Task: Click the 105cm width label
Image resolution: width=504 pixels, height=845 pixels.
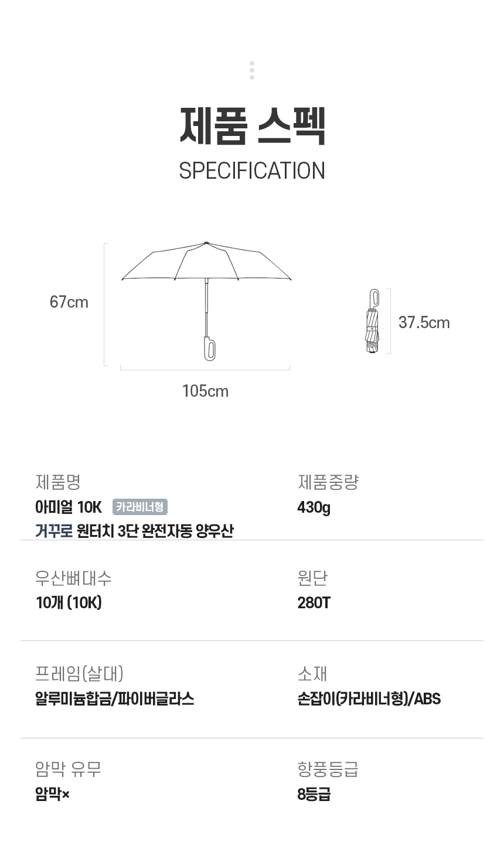Action: [205, 391]
